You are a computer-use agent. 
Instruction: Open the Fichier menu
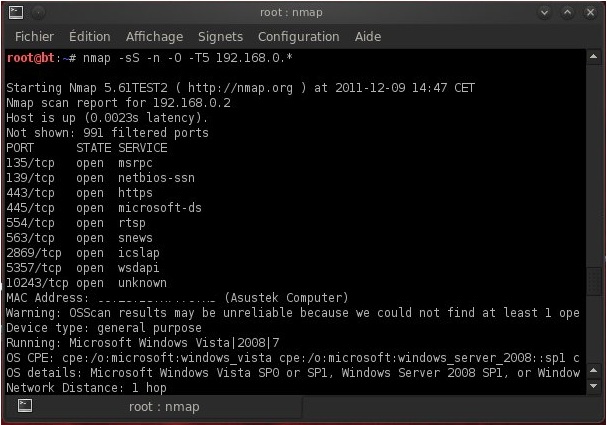click(34, 37)
